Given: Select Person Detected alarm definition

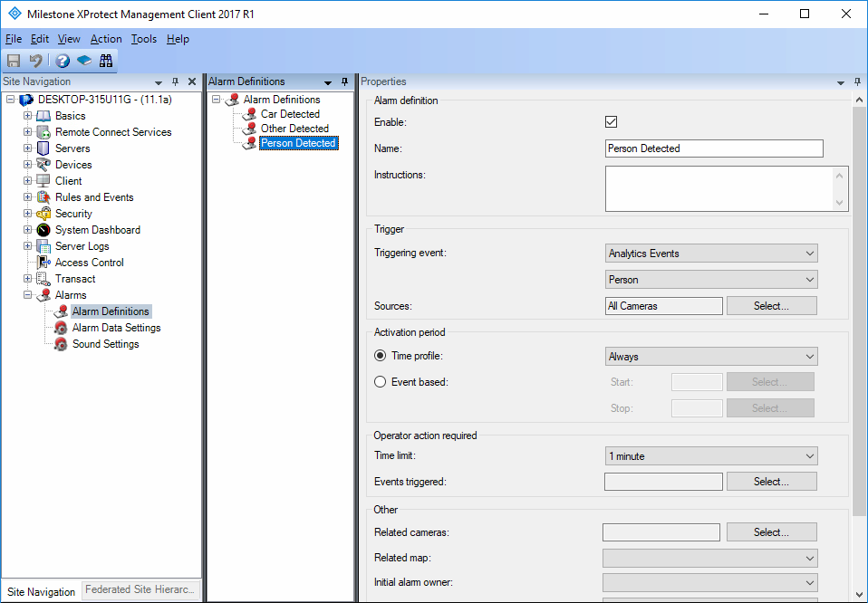Looking at the screenshot, I should pos(298,143).
